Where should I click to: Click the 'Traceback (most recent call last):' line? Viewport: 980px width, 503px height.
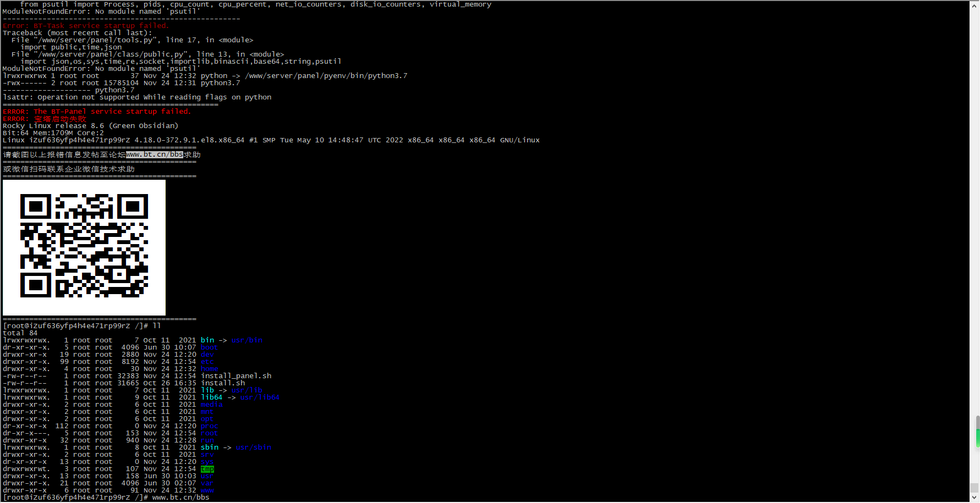77,33
